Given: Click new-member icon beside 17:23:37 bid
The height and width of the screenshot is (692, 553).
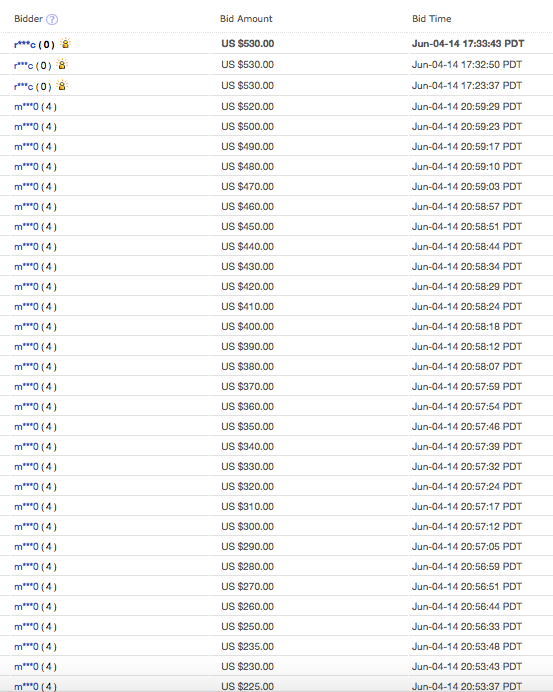Looking at the screenshot, I should click(62, 85).
